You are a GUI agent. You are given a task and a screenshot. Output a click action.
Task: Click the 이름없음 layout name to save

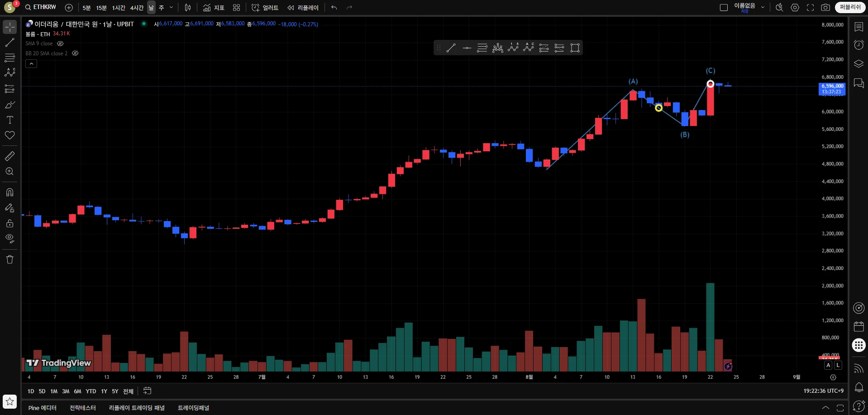(x=744, y=7)
